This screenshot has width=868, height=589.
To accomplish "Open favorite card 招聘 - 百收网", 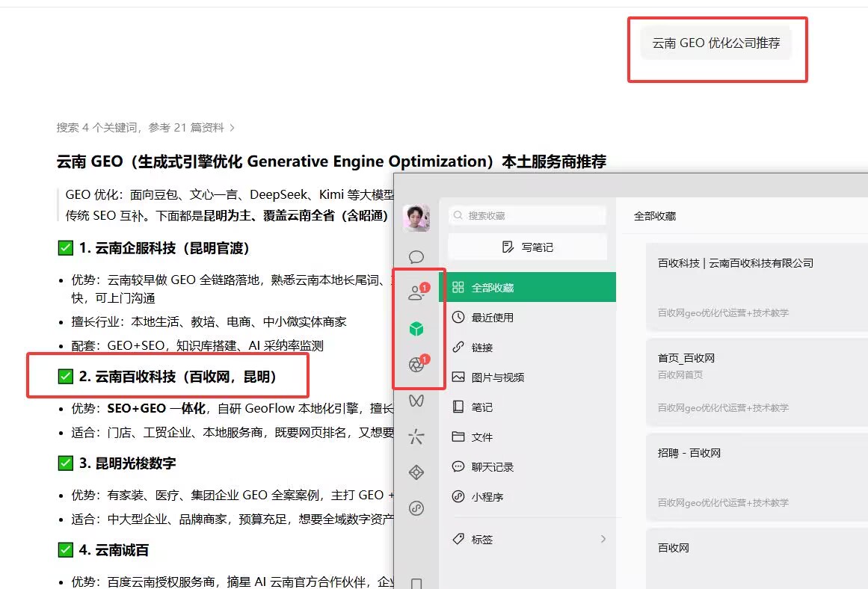I will (x=757, y=478).
